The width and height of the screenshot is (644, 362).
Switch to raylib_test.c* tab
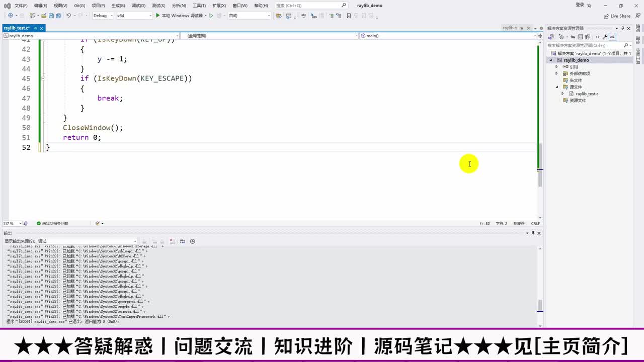click(17, 28)
